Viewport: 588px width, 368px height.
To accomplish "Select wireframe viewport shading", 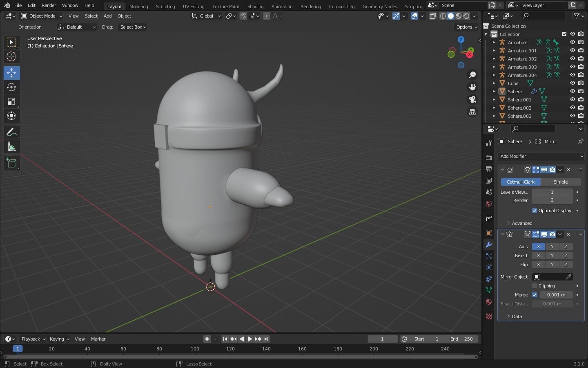I will click(x=443, y=16).
